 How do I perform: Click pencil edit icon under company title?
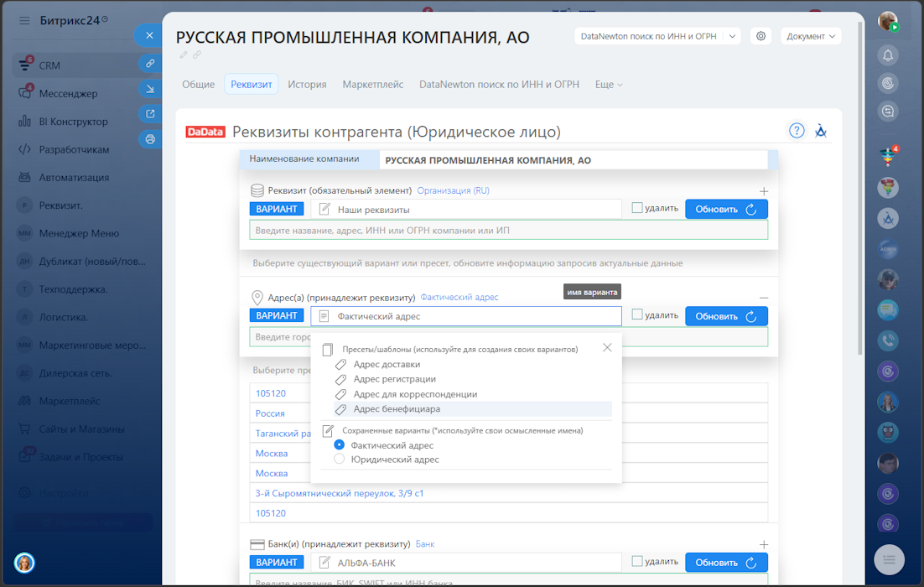[x=184, y=55]
